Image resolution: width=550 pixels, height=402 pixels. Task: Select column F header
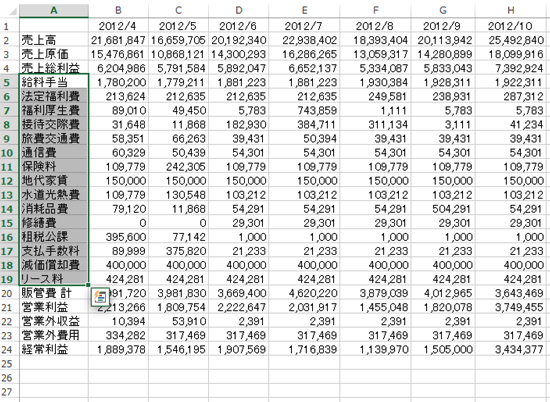375,11
